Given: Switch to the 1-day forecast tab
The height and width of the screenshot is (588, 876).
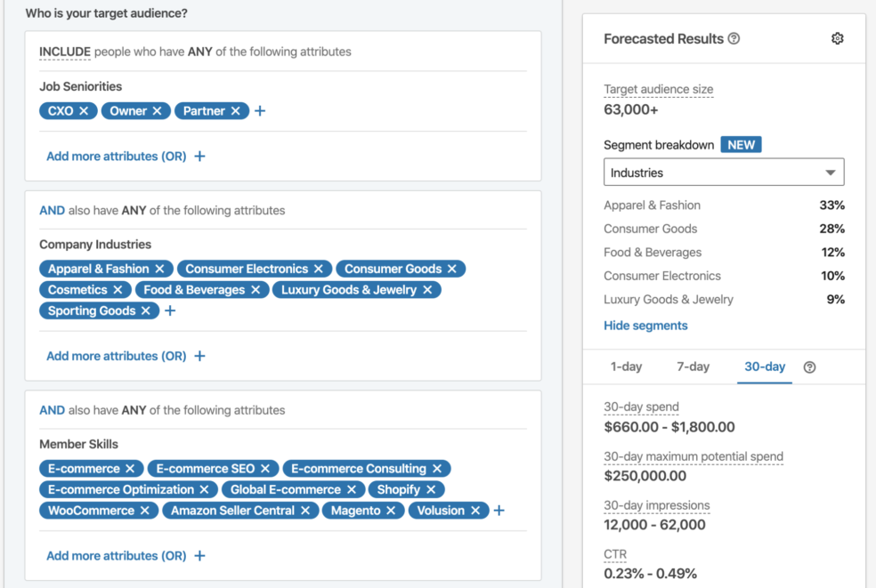Looking at the screenshot, I should coord(626,366).
